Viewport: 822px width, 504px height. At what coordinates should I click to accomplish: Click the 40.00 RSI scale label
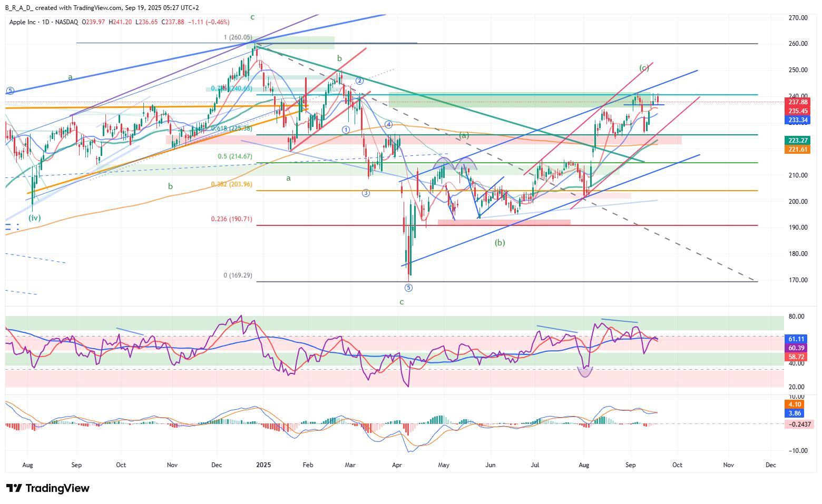(x=796, y=363)
